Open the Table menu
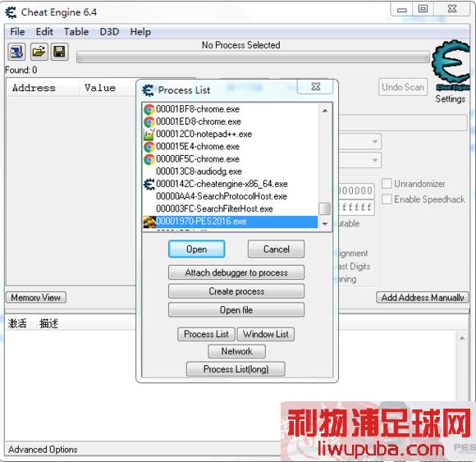476x462 pixels. (x=76, y=31)
